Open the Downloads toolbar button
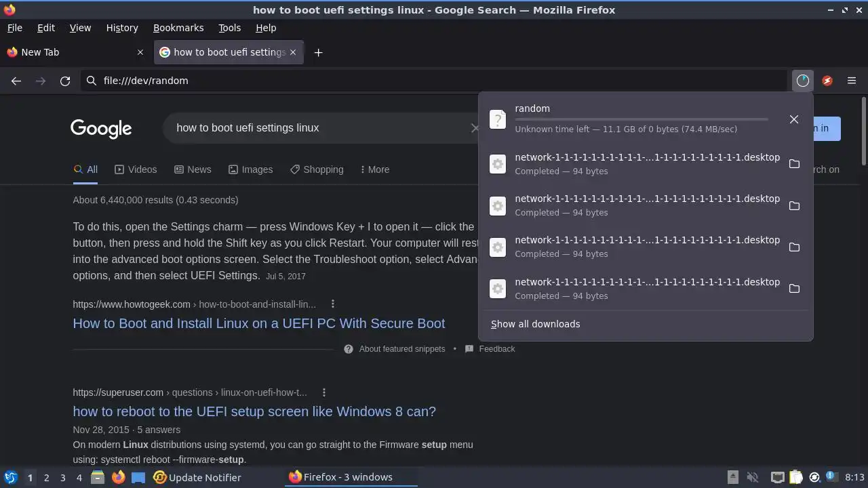 click(x=803, y=81)
